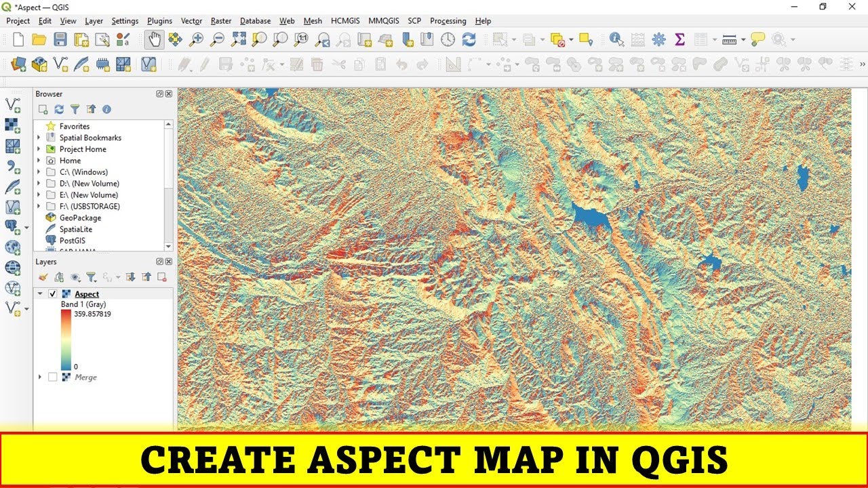
Task: Click the Browser panel scroll-down arrow
Action: (x=169, y=246)
